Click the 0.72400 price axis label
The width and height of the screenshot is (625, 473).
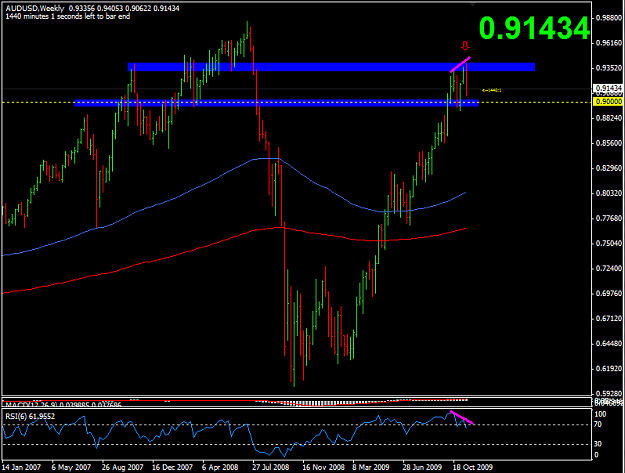tap(609, 268)
